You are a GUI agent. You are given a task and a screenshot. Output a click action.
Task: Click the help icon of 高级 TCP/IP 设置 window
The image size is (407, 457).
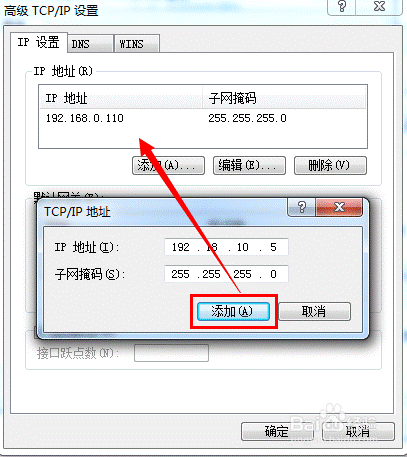[x=342, y=7]
